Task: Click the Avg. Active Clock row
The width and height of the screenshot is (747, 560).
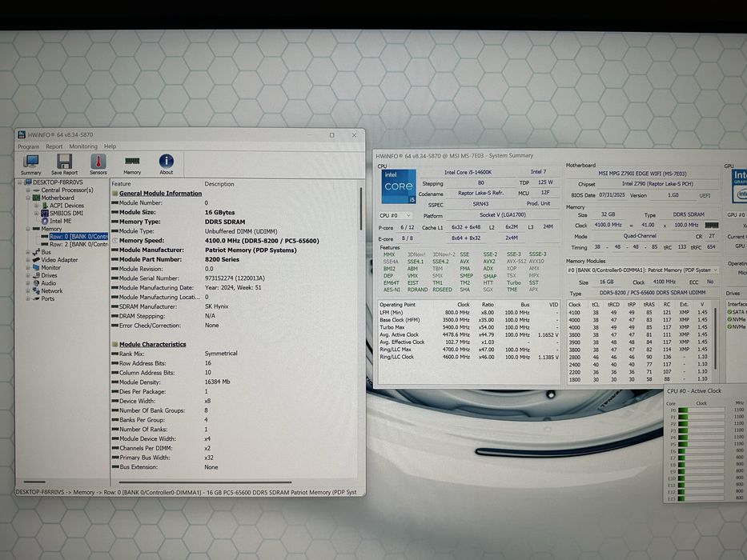Action: click(469, 334)
